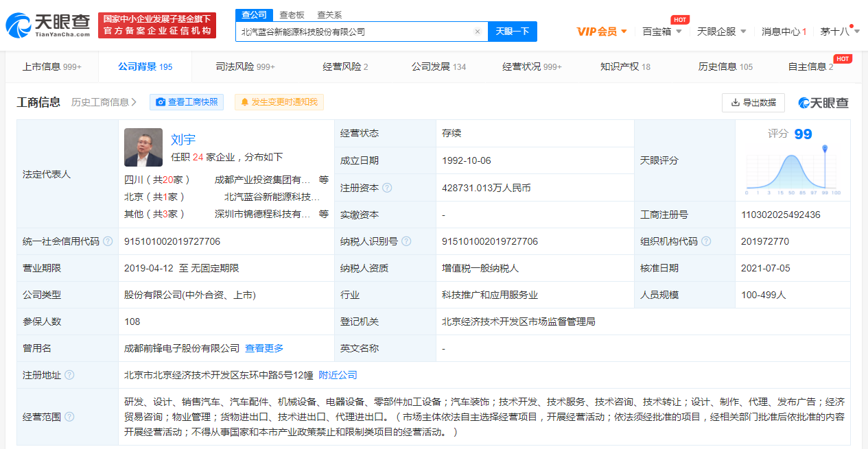Image resolution: width=868 pixels, height=449 pixels.
Task: Select the 查老板 search tab
Action: [292, 14]
